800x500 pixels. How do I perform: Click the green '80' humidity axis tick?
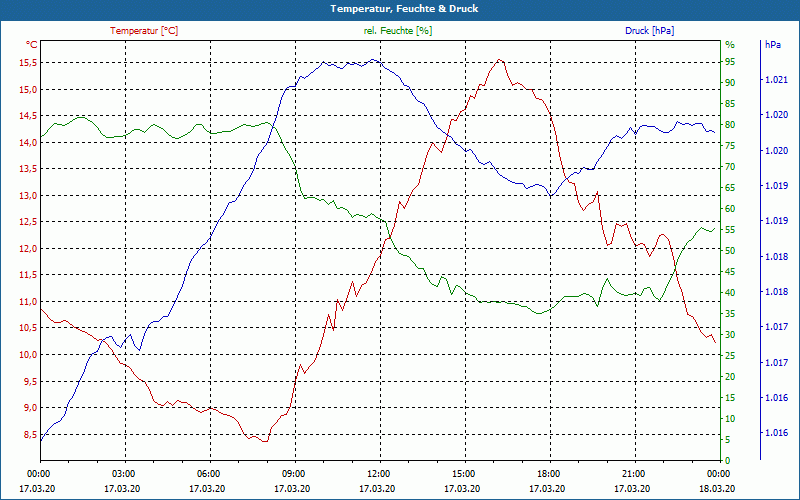point(730,124)
